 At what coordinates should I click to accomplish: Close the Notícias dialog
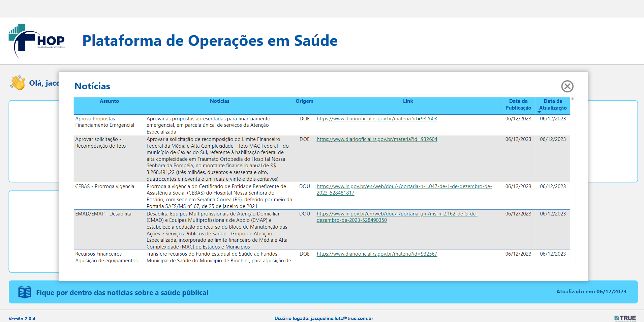567,86
